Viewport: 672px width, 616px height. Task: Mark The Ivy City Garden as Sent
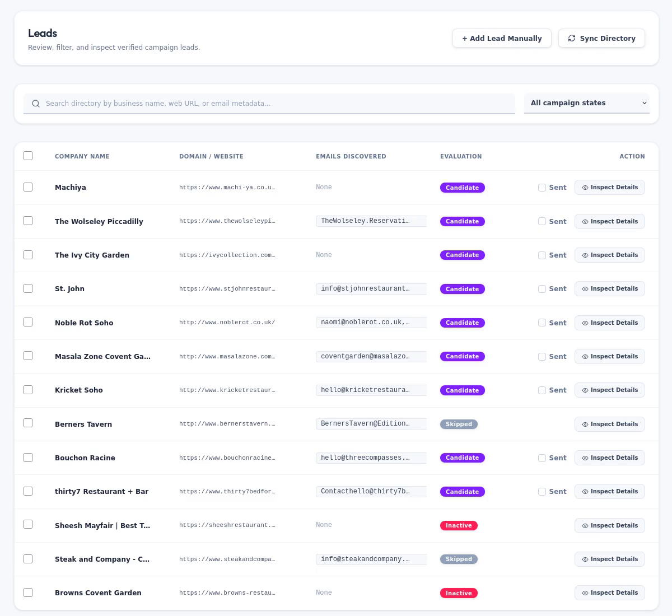(x=542, y=255)
